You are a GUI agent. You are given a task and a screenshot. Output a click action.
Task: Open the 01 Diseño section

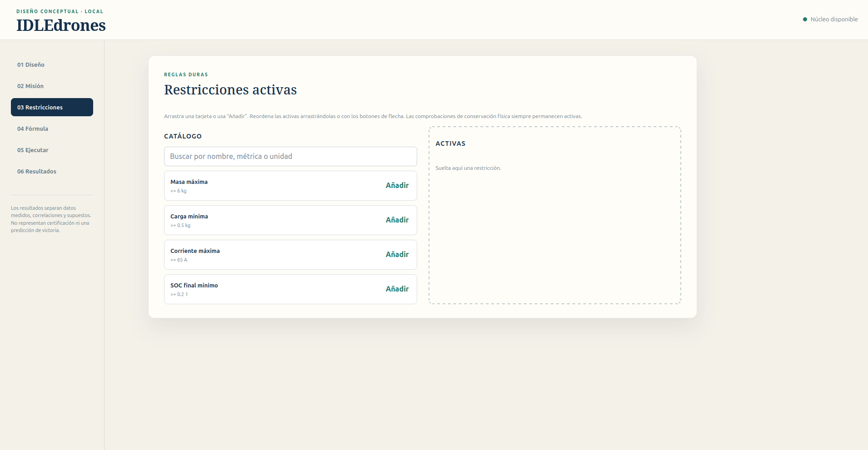coord(52,64)
